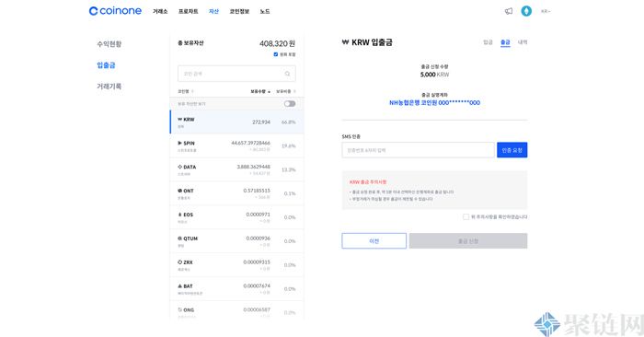644x337 pixels.
Task: Click the SPIN coin icon
Action: tap(179, 143)
